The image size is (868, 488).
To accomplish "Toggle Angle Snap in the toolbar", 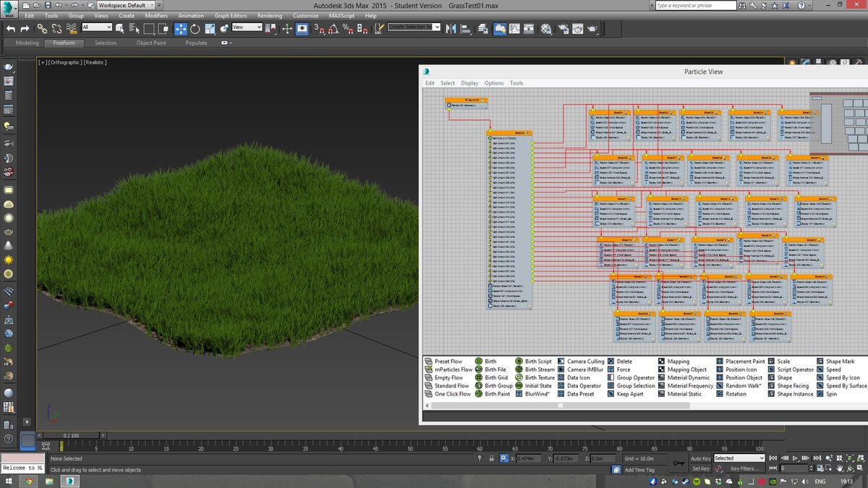I will (x=334, y=29).
